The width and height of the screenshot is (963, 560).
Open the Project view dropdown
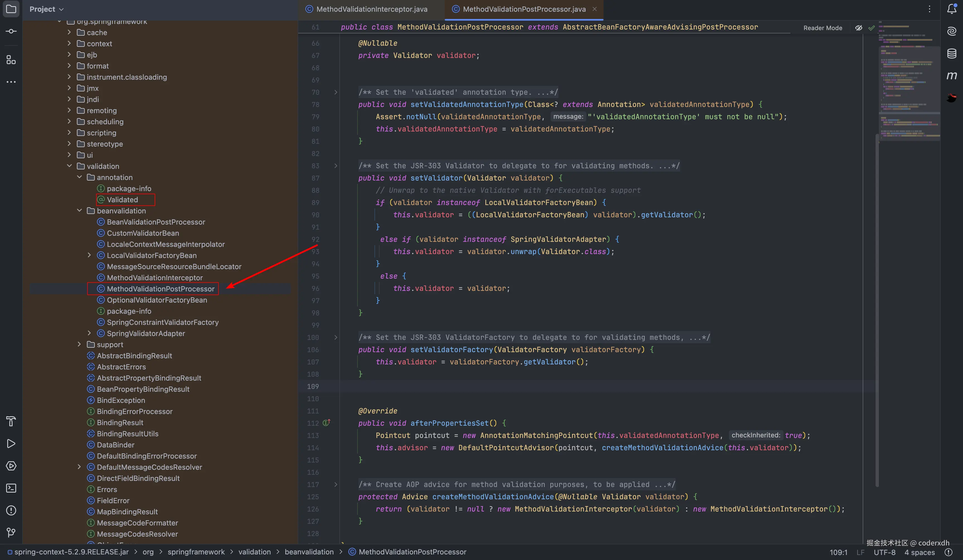click(46, 9)
